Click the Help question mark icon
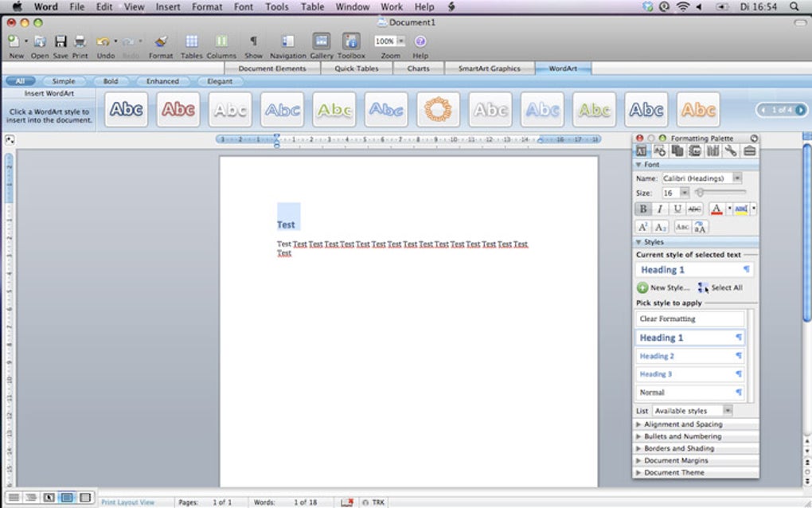Screen dimensions: 812x508 (420, 41)
